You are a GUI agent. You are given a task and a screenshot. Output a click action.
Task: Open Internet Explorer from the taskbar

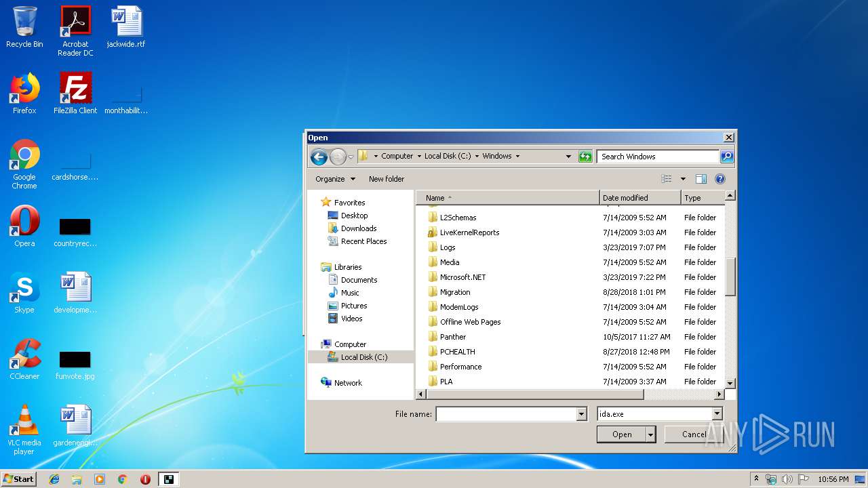pos(54,479)
